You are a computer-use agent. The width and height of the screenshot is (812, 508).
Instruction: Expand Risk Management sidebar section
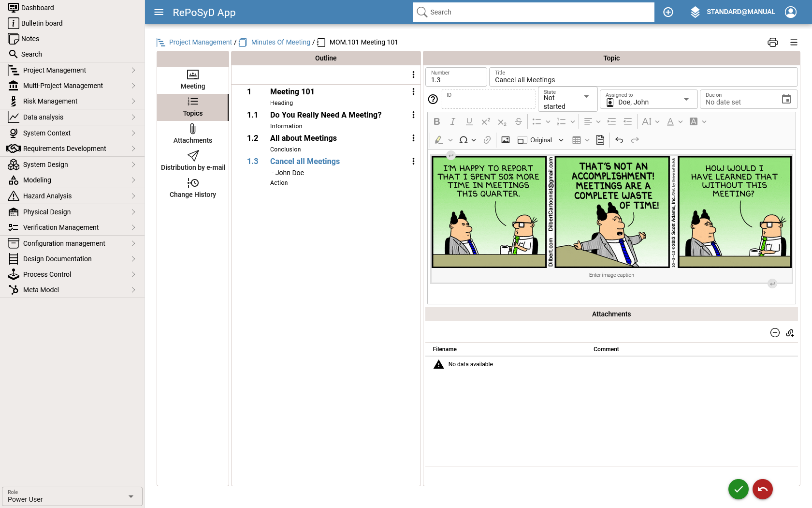coord(72,101)
